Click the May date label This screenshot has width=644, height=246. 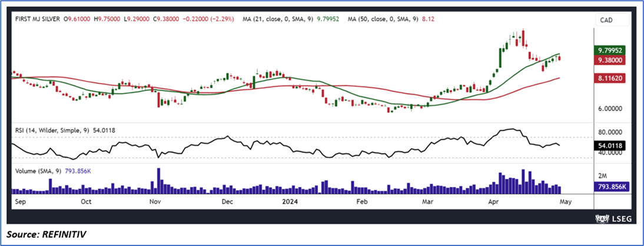[x=566, y=202]
